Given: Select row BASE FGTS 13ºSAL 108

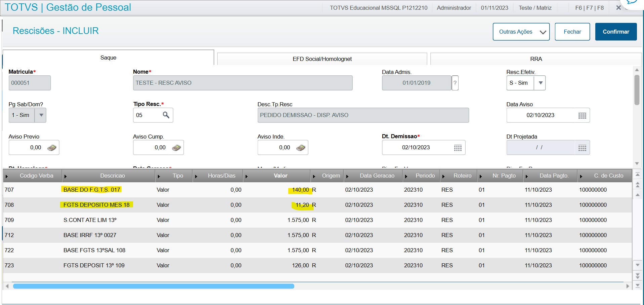Looking at the screenshot, I should [317, 250].
